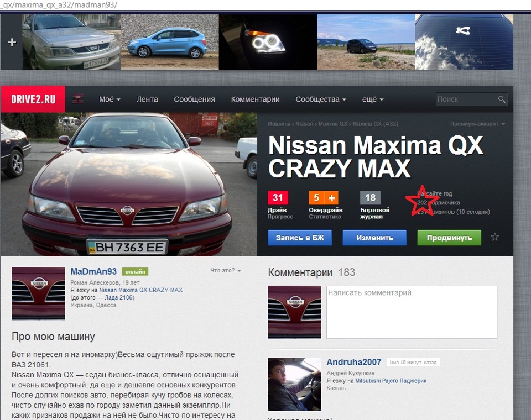This screenshot has width=531, height=420.
Task: Click the Про мою машину heading
Action: coord(53,337)
